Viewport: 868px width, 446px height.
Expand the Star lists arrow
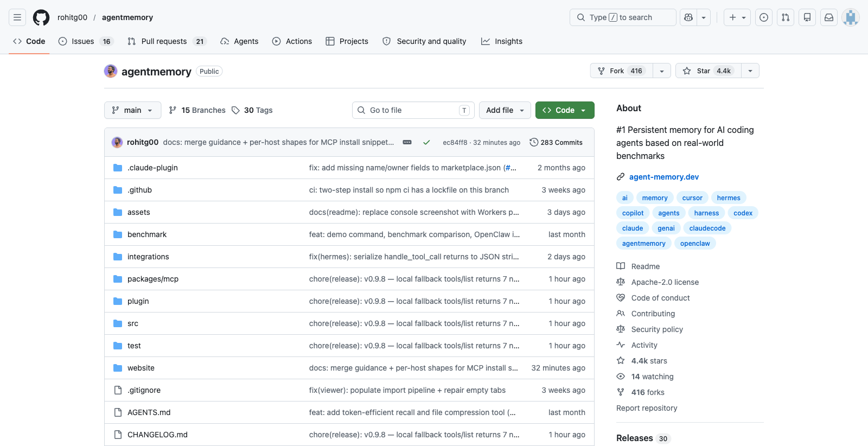point(750,71)
